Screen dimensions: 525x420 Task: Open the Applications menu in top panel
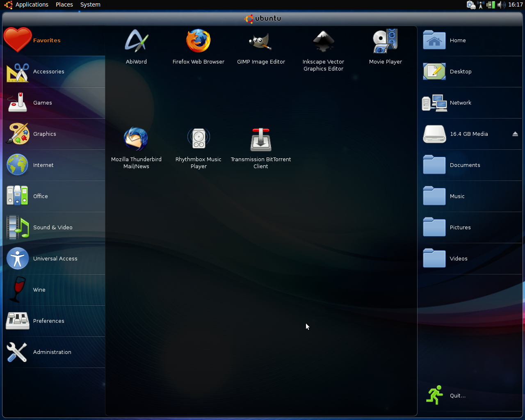[x=32, y=5]
